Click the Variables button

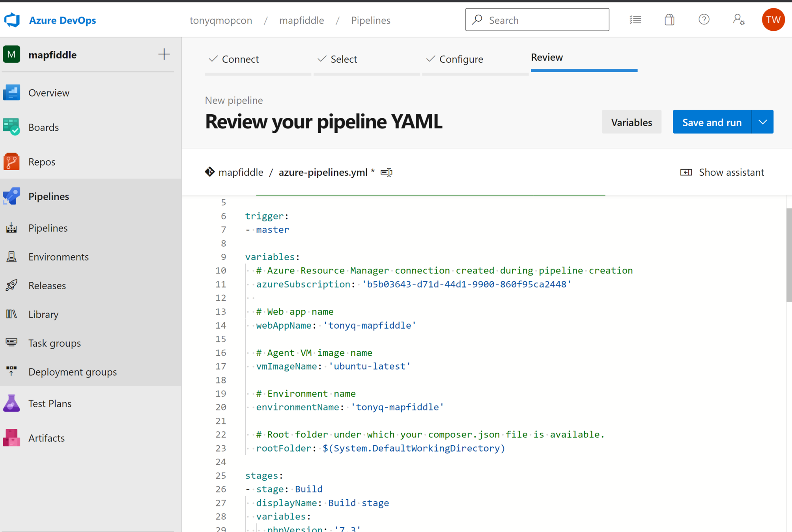click(x=631, y=122)
